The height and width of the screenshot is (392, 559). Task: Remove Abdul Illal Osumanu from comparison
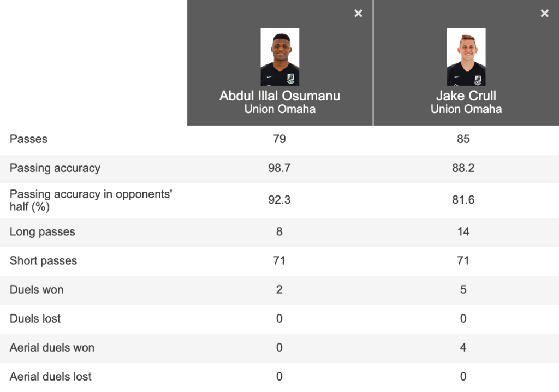click(358, 14)
